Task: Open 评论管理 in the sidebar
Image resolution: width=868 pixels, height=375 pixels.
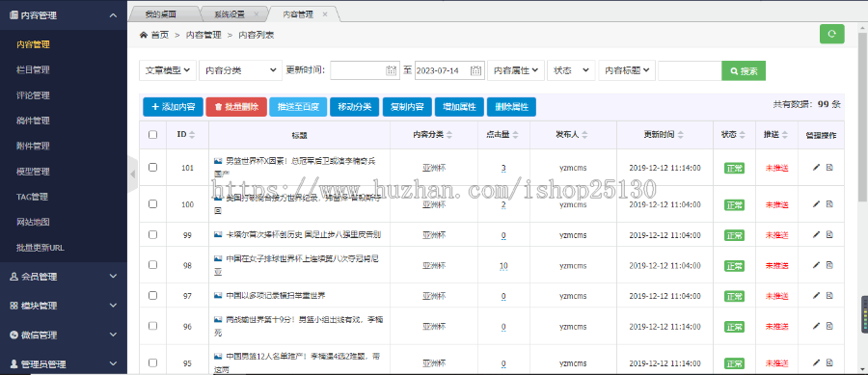Action: pyautogui.click(x=33, y=95)
